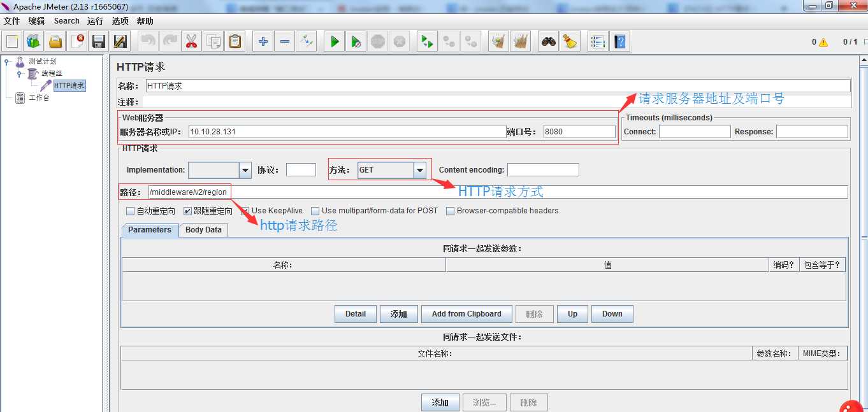Click the New test plan icon
Screen dimensions: 868x412
tap(12, 41)
